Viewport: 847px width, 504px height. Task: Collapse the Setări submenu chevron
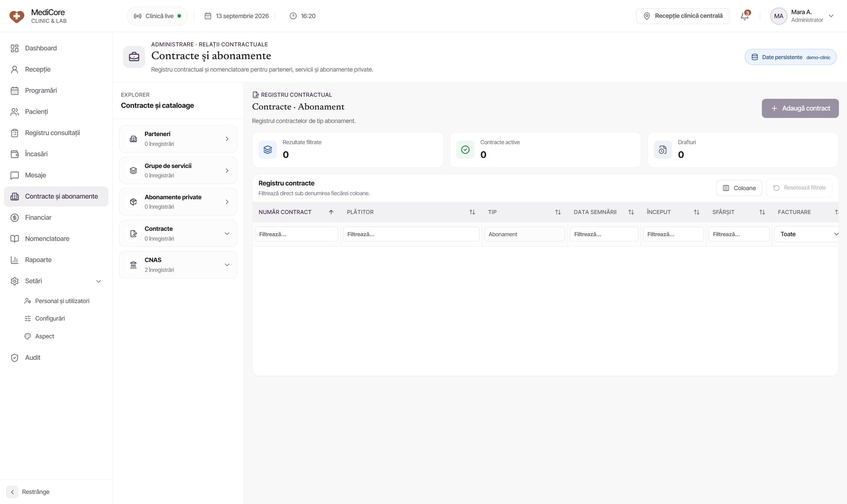coord(98,281)
